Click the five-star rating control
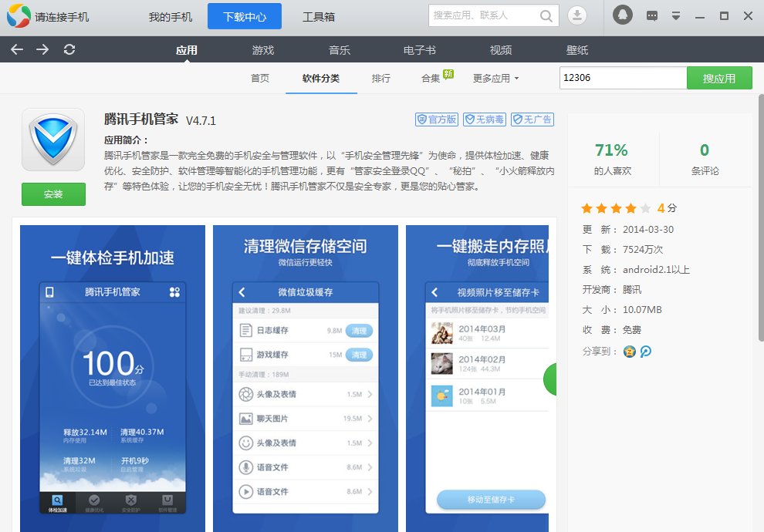 (x=617, y=208)
